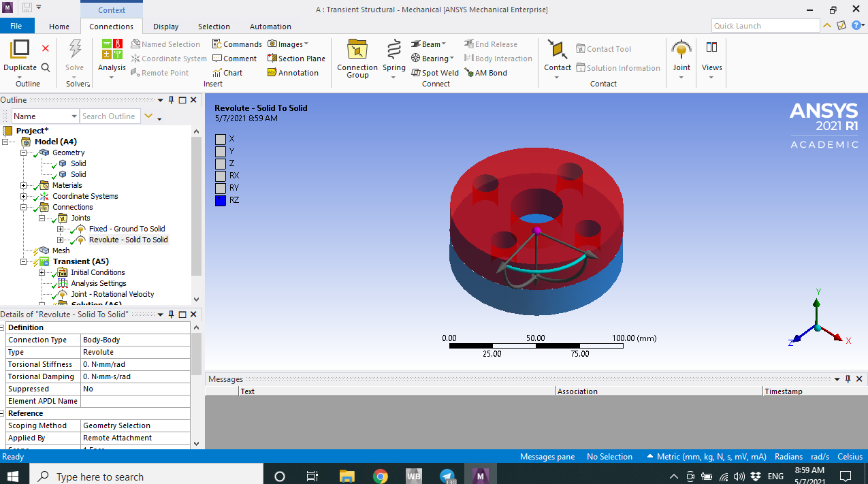Image resolution: width=868 pixels, height=484 pixels.
Task: Insert a Chart from the ribbon
Action: (227, 73)
